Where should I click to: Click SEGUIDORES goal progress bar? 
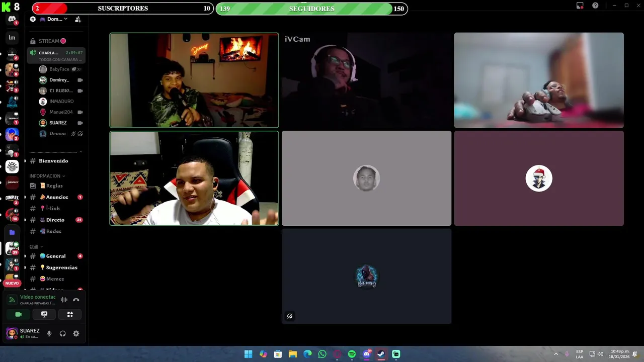[x=311, y=9]
